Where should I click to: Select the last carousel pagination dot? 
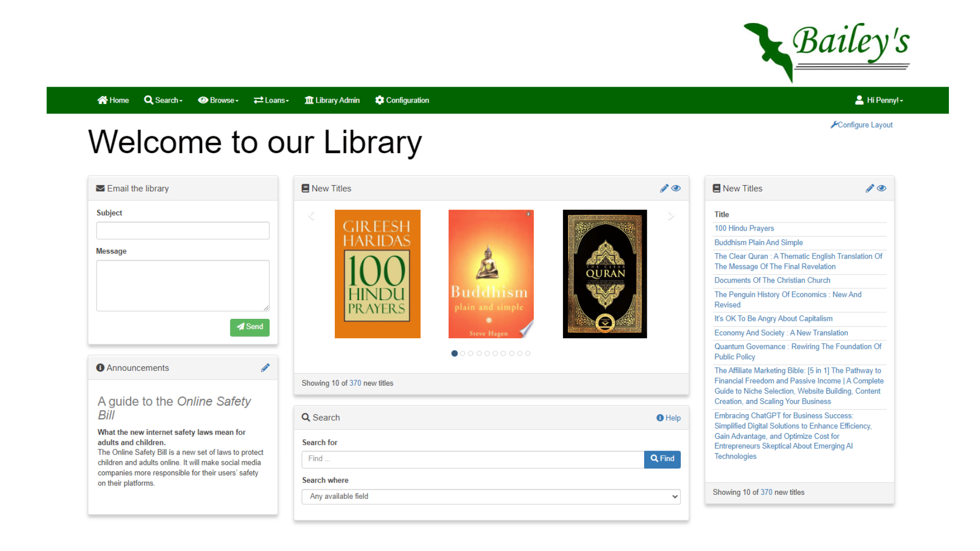(528, 354)
